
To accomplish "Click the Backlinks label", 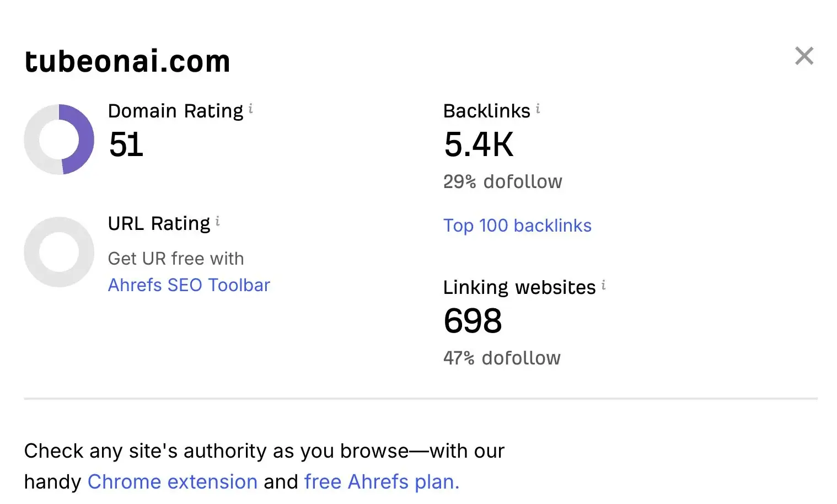I will coord(486,111).
